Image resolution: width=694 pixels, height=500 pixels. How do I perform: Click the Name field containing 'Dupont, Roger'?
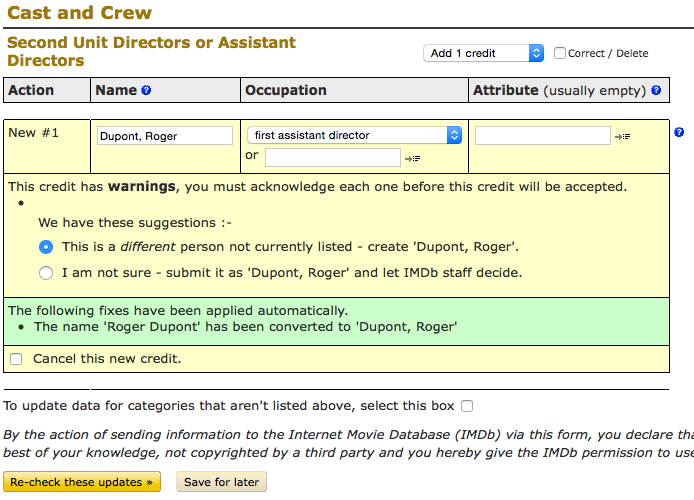coord(164,136)
